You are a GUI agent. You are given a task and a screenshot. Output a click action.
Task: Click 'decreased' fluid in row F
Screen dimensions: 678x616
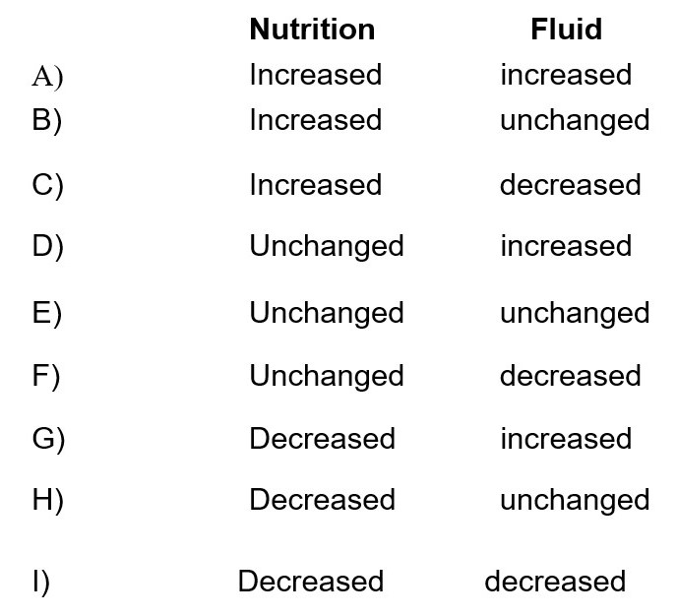[571, 376]
